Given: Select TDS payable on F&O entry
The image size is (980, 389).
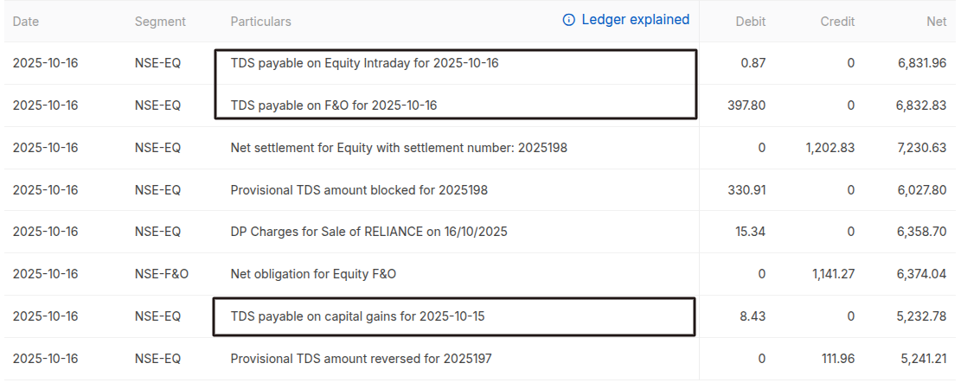Looking at the screenshot, I should click(334, 105).
